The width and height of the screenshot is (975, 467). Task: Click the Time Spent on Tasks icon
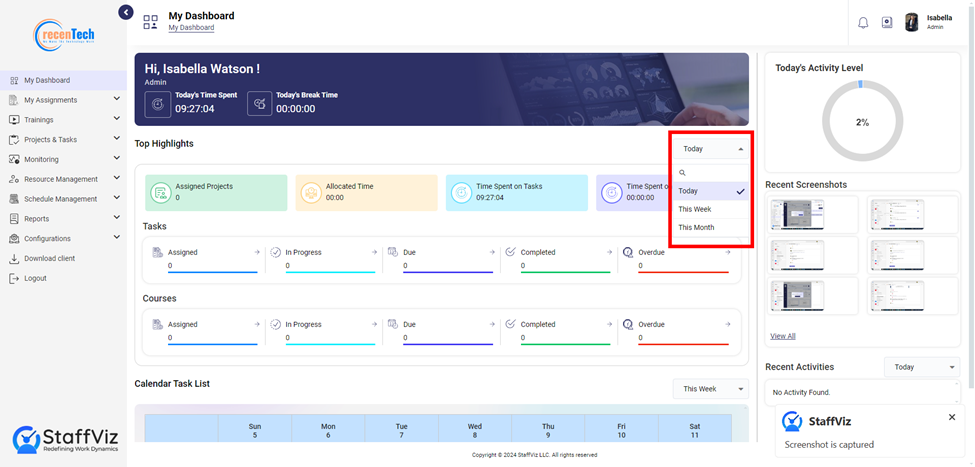click(x=461, y=193)
